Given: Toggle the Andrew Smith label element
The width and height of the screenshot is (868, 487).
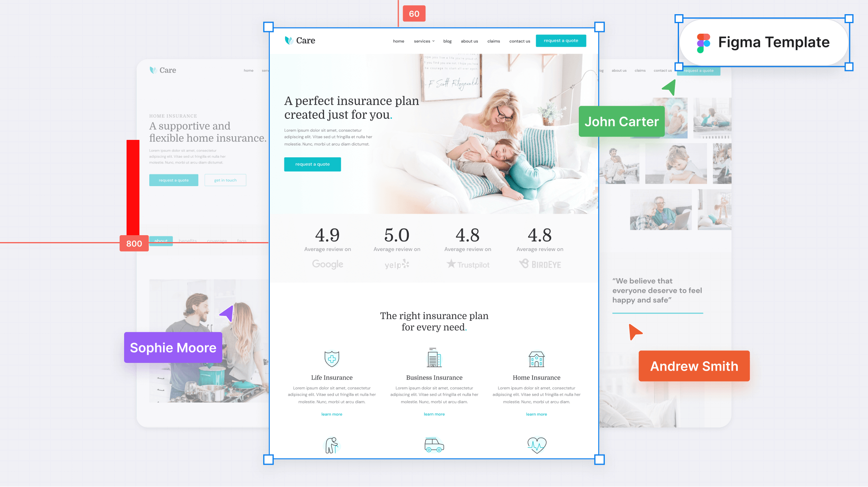Looking at the screenshot, I should [694, 366].
